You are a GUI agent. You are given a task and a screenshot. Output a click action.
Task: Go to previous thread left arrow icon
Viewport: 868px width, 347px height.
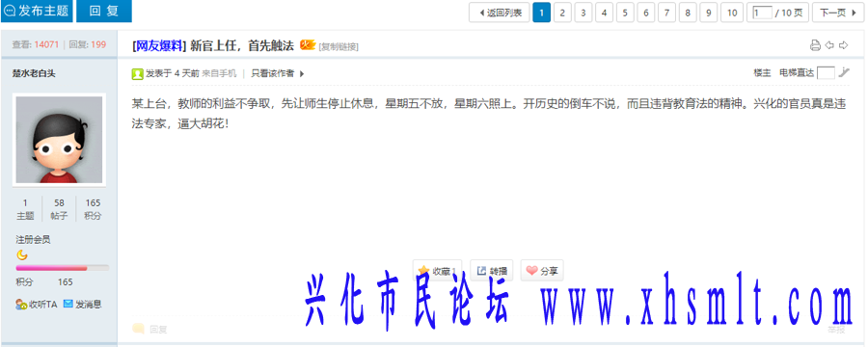tap(829, 45)
